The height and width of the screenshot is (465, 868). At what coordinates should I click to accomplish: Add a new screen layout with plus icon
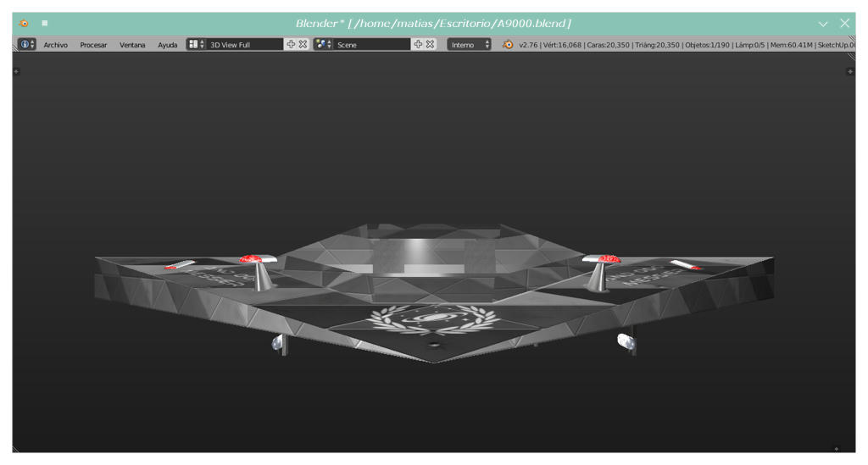[x=291, y=44]
